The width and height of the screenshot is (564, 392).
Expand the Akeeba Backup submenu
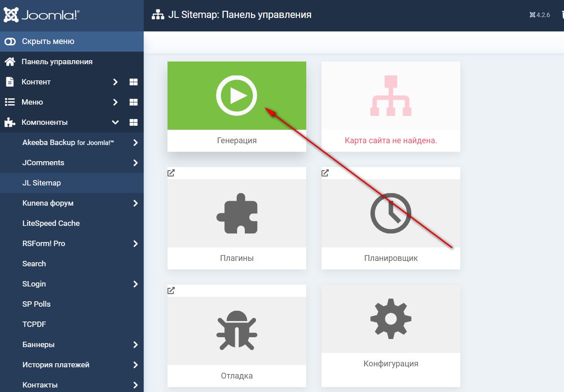[x=135, y=143]
